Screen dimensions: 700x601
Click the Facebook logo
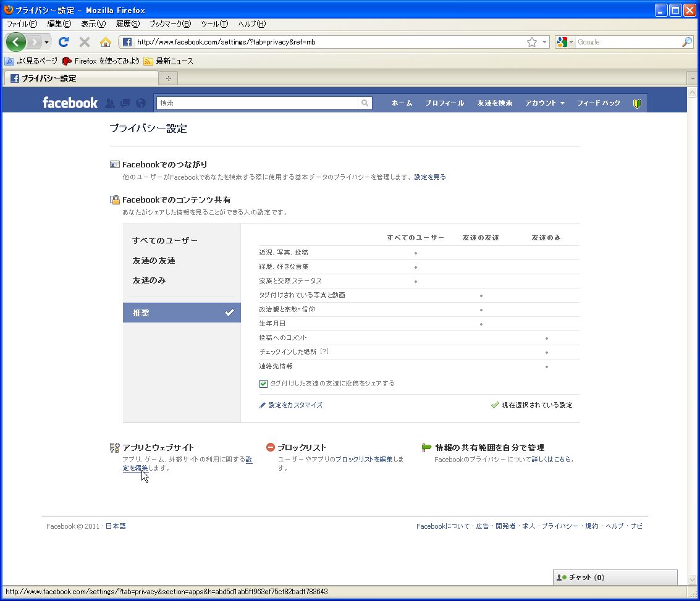pyautogui.click(x=70, y=103)
